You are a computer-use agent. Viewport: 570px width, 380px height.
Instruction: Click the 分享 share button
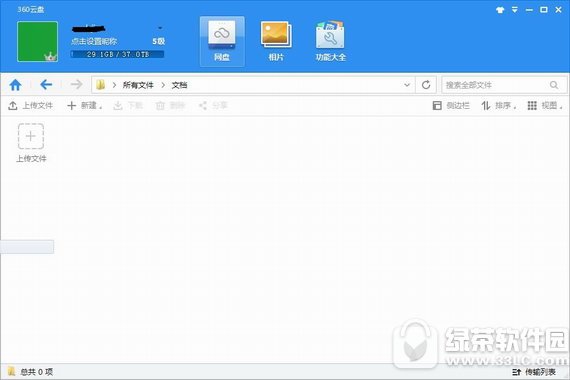(x=213, y=105)
